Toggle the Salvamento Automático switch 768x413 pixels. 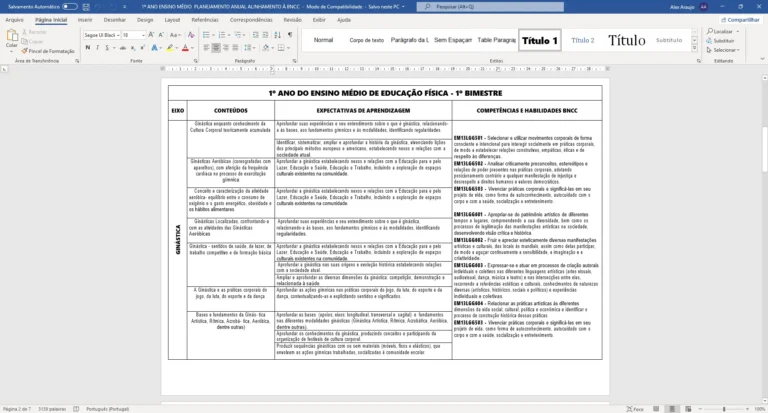click(x=70, y=7)
